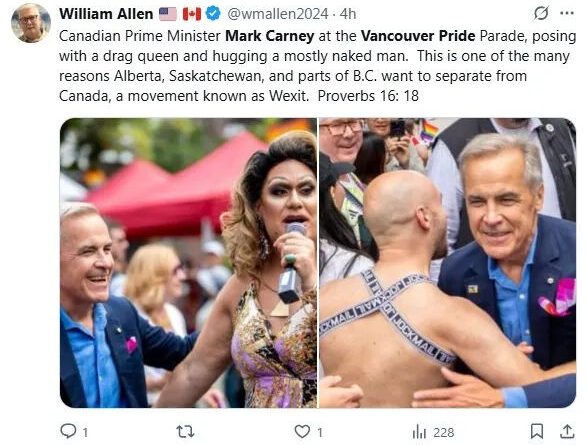Viewport: 587px width, 445px height.
Task: Share the post via upload arrow icon
Action: coord(567,431)
